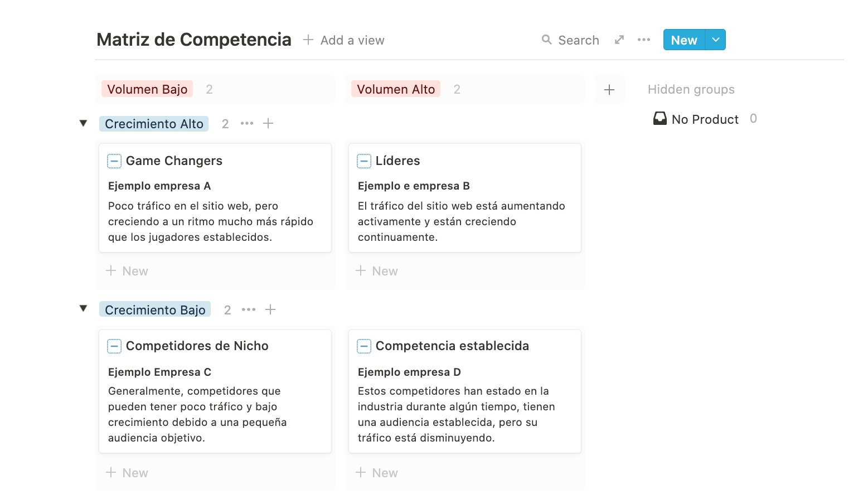The image size is (863, 504).
Task: Open the Game Changers card title
Action: pos(174,161)
